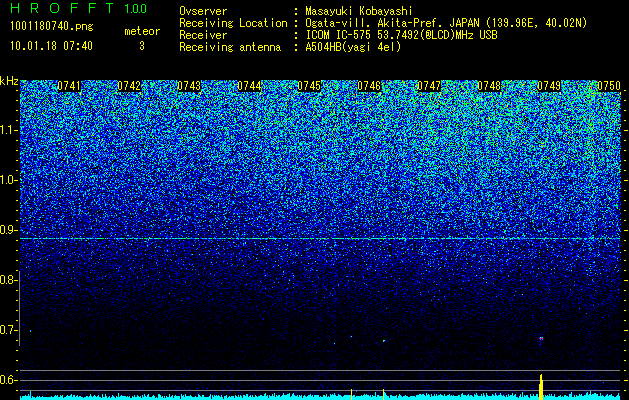Click the 1.1 frequency axis label
The image size is (629, 400).
click(x=8, y=130)
